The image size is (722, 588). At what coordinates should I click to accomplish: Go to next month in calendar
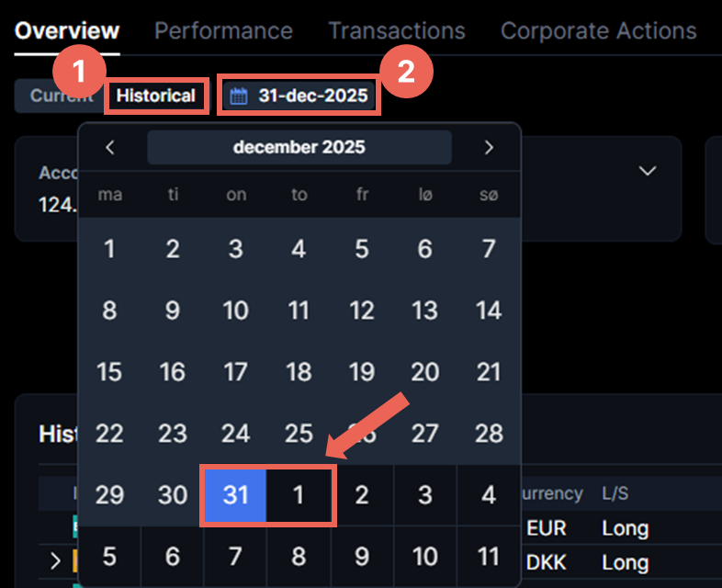(489, 147)
